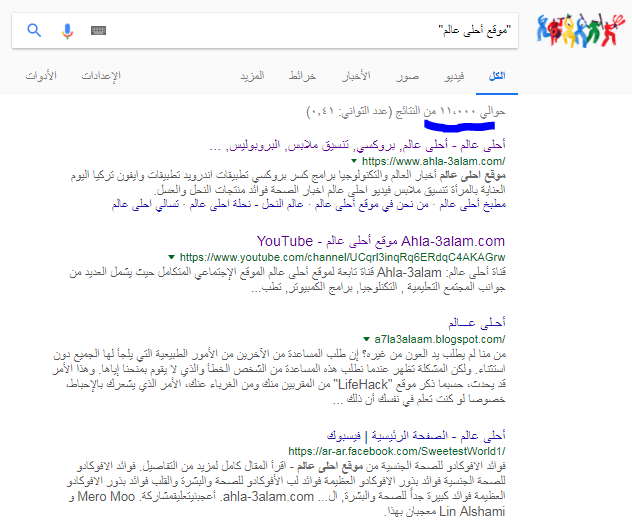Open the Facebook الصفحة الرئيسية result title
Image resolution: width=632 pixels, height=530 pixels.
(x=416, y=436)
